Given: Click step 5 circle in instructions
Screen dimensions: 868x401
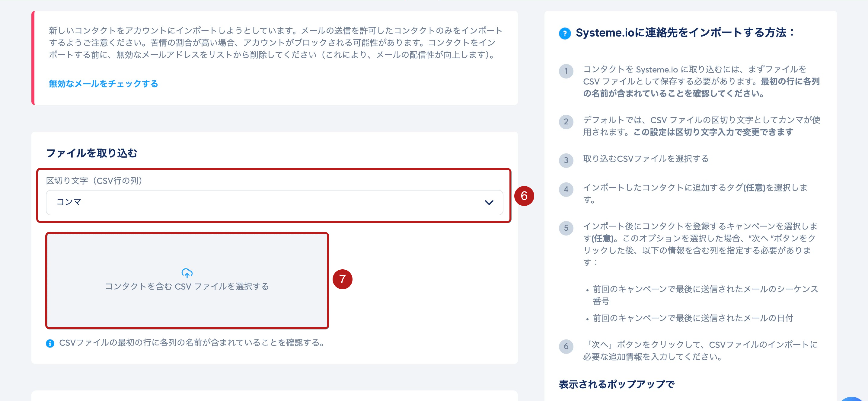Looking at the screenshot, I should (566, 228).
